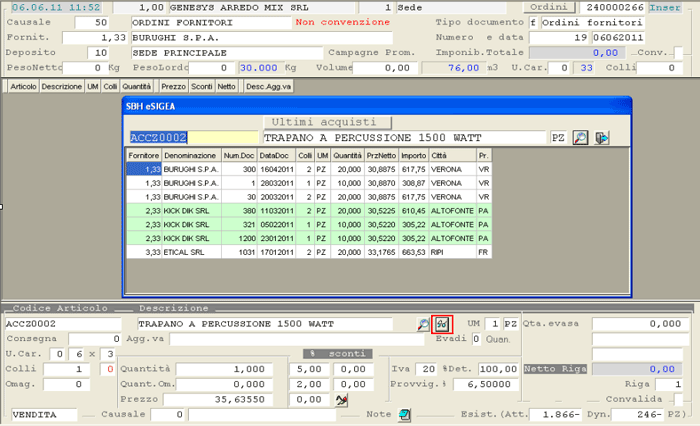
Task: Click the search icon in Ultimi acquisti popup
Action: (x=582, y=138)
